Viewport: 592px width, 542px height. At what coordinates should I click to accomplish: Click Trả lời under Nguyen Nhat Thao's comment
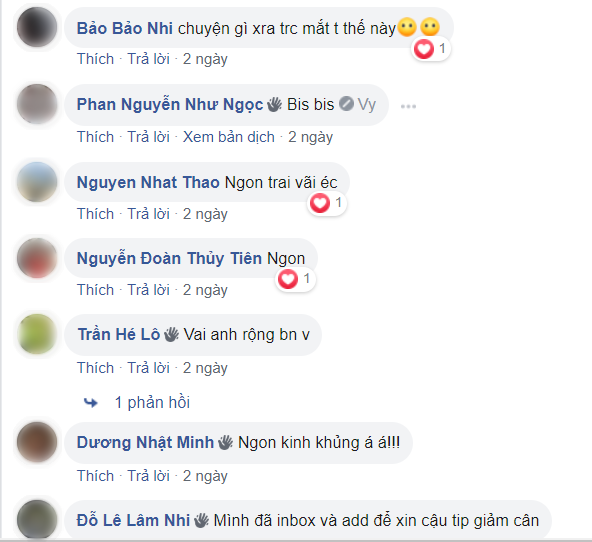click(x=148, y=214)
